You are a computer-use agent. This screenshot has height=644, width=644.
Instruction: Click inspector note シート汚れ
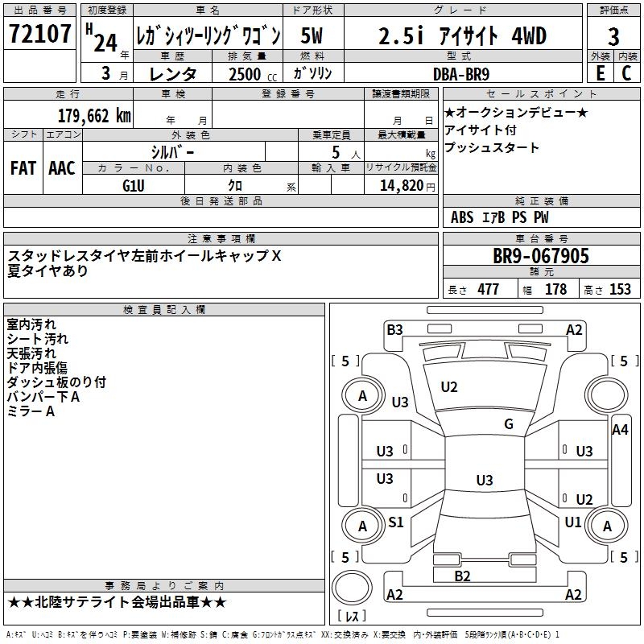click(37, 339)
